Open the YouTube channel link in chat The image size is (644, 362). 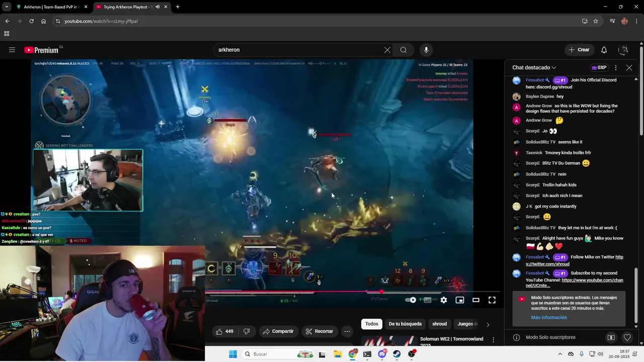575,283
